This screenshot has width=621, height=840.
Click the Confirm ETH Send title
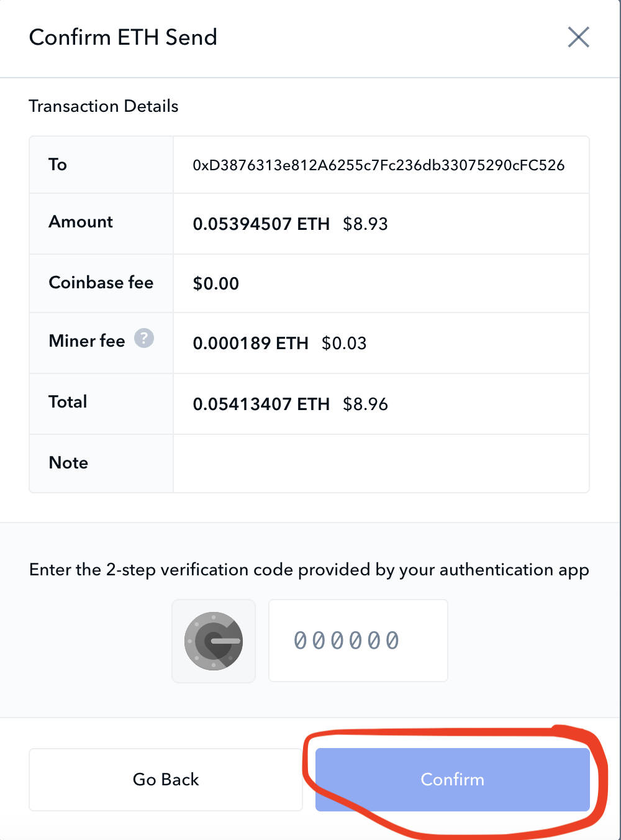click(123, 37)
